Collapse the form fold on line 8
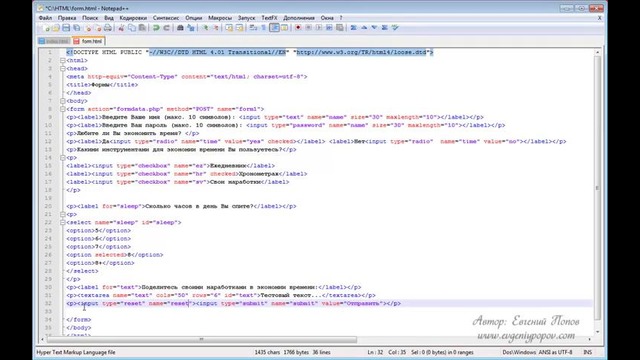The width and height of the screenshot is (640, 360). coord(63,109)
